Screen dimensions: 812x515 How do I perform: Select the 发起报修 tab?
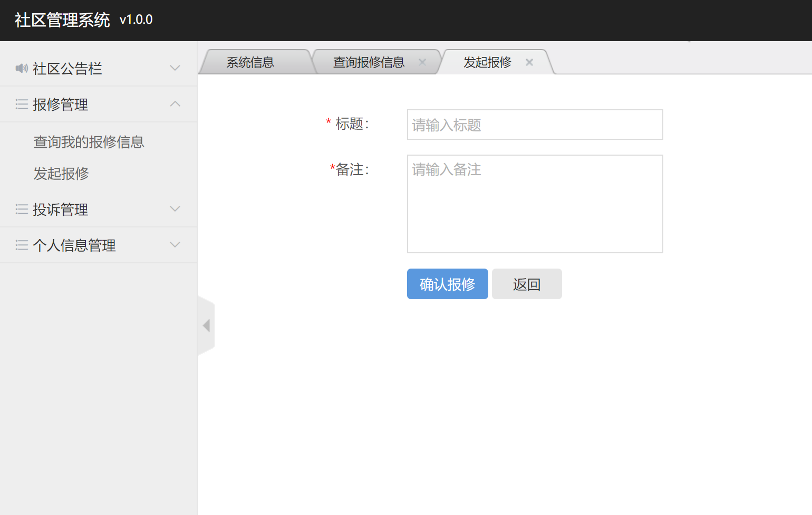point(485,62)
